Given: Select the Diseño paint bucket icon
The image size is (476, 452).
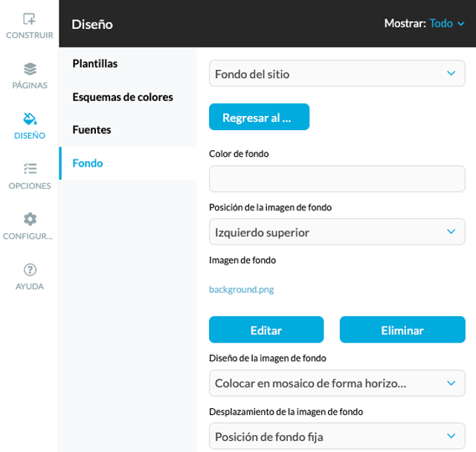Looking at the screenshot, I should (30, 119).
